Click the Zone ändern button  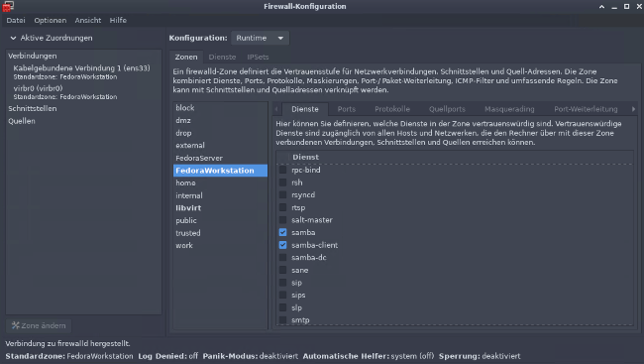tap(39, 325)
